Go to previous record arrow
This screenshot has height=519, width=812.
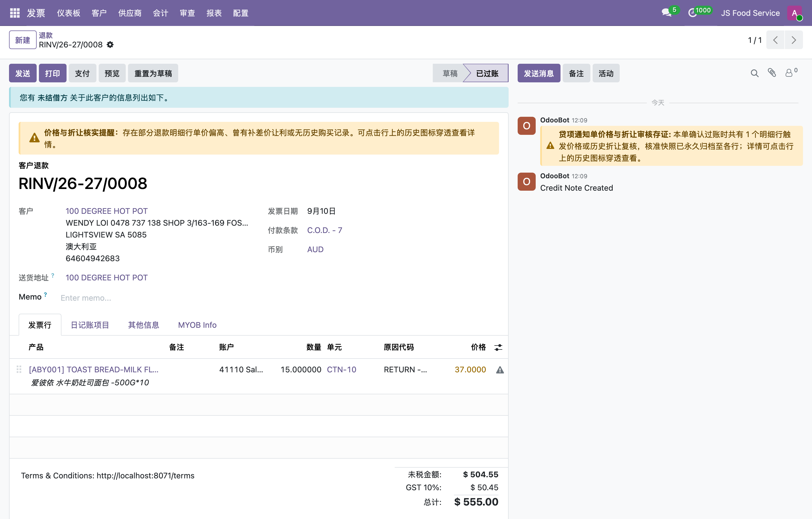[x=775, y=40]
